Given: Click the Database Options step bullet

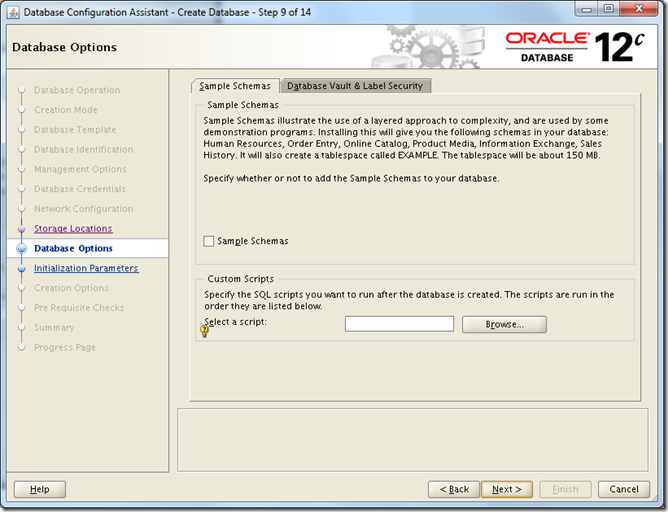Looking at the screenshot, I should 20,249.
